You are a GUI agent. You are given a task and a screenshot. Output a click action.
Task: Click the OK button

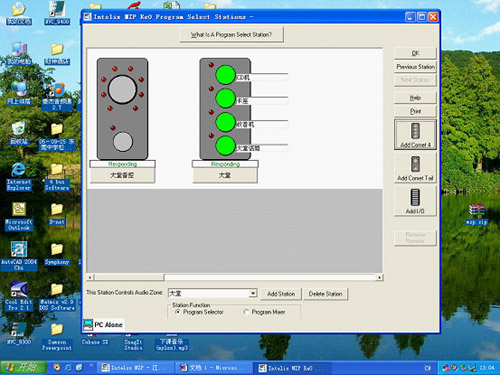415,53
